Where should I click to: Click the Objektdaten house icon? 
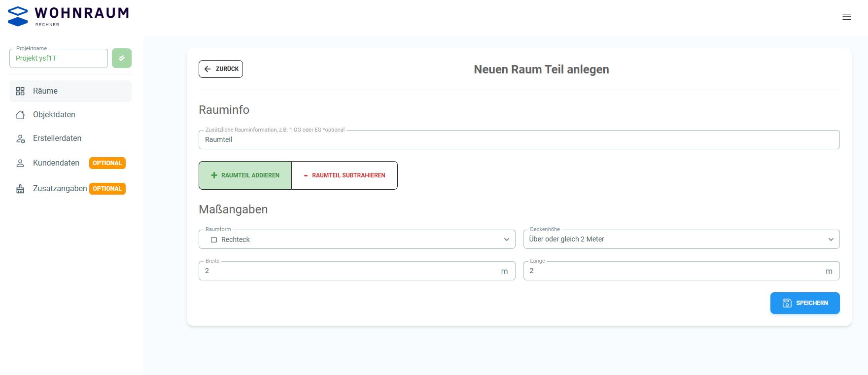click(20, 115)
